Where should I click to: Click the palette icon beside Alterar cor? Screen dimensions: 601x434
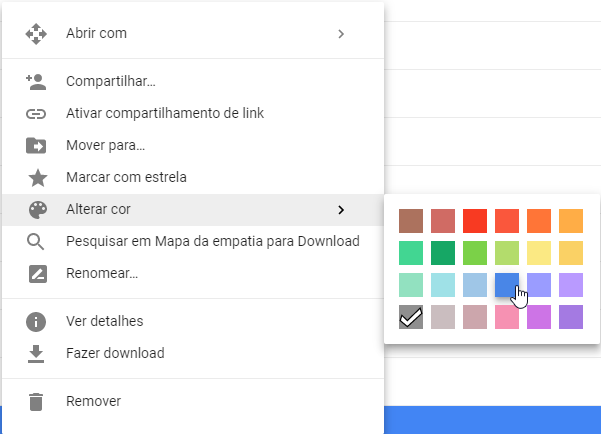point(36,210)
